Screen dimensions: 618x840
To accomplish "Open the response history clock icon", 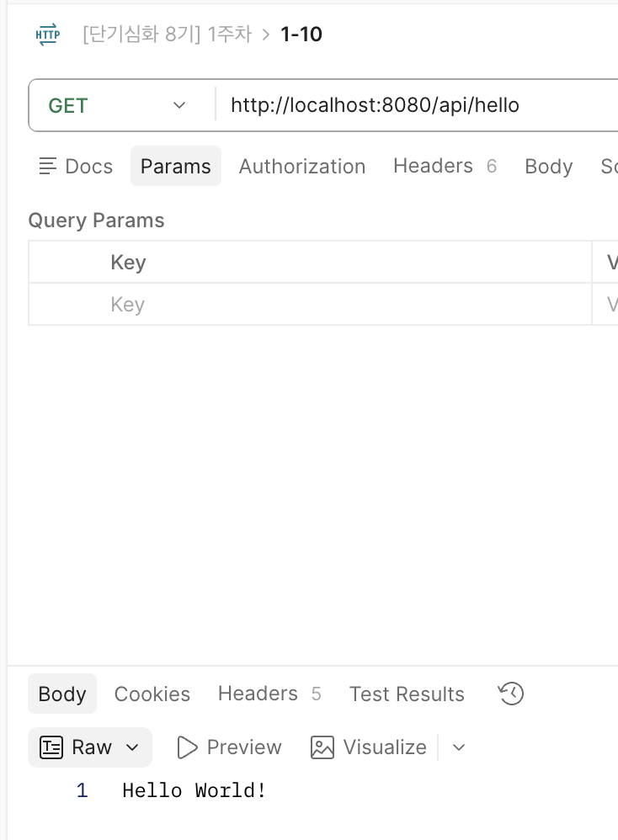I will tap(511, 694).
